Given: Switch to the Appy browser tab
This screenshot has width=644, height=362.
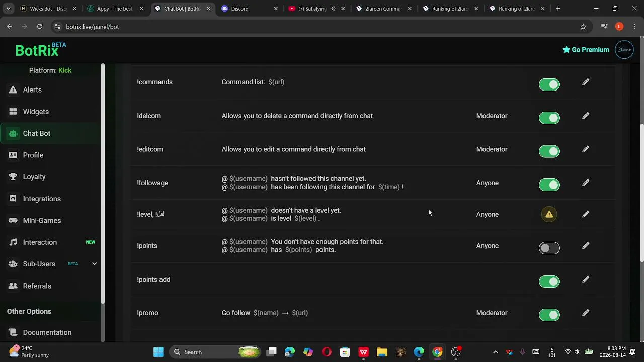Looking at the screenshot, I should click(x=115, y=9).
